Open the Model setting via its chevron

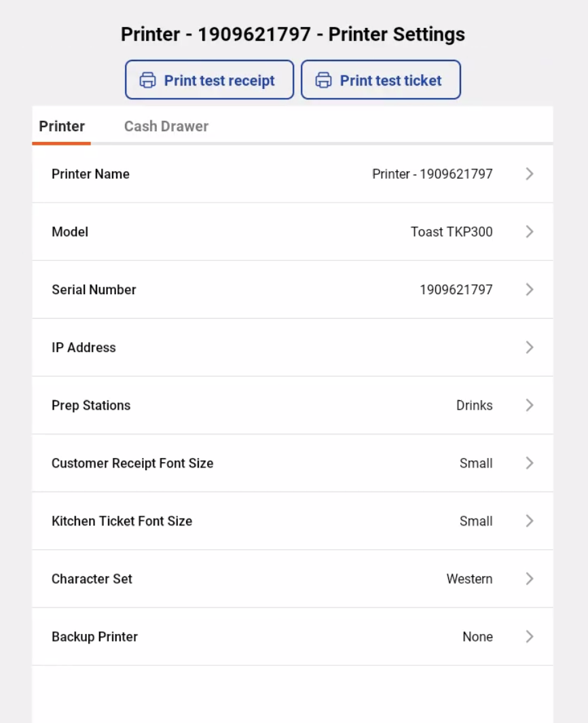(x=530, y=232)
